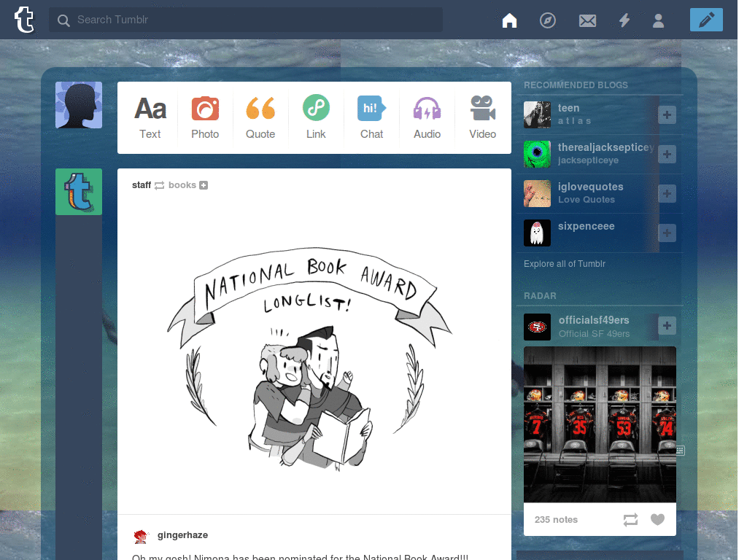Click the iglovequotes avatar thumbnail
Image resolution: width=747 pixels, height=560 pixels.
point(537,194)
